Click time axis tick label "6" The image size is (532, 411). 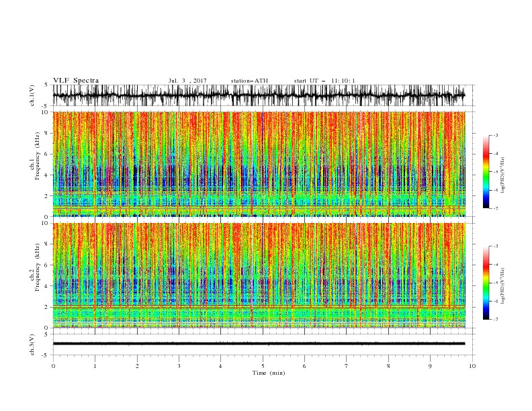coord(304,366)
